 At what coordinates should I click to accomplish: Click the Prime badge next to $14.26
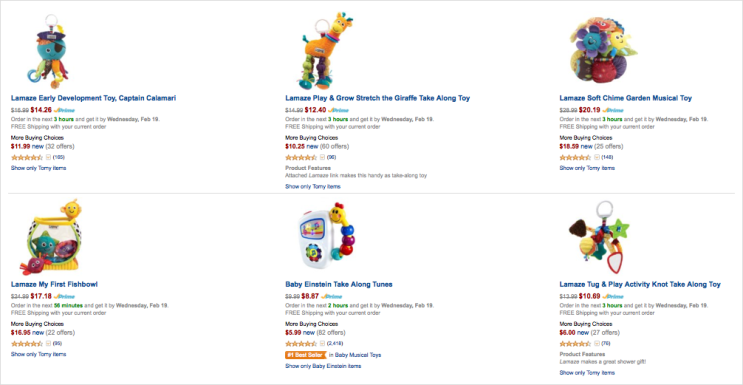(64, 110)
